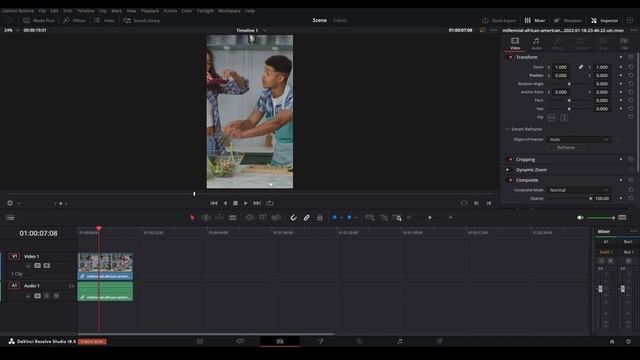This screenshot has width=640, height=360.
Task: Collapse the Smart Reframe section
Action: point(507,129)
